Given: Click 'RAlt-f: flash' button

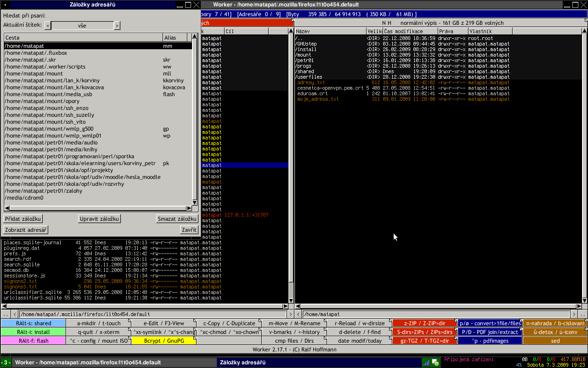Looking at the screenshot, I should tap(33, 341).
